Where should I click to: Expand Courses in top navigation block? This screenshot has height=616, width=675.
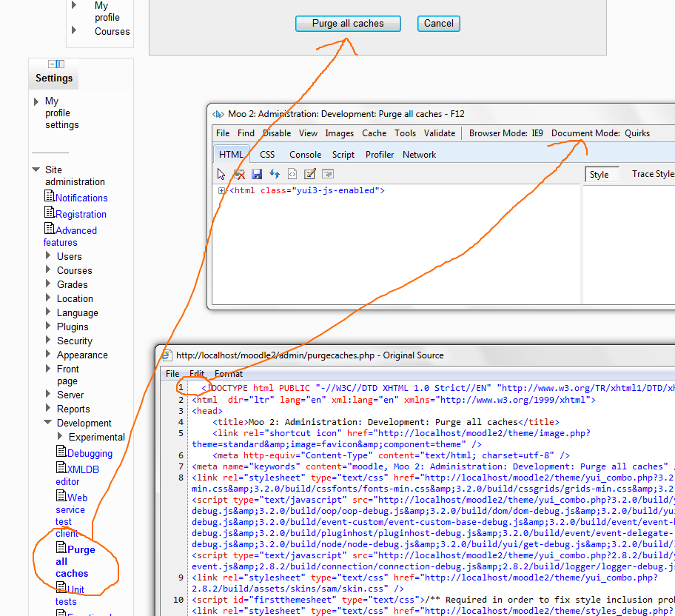click(x=74, y=30)
